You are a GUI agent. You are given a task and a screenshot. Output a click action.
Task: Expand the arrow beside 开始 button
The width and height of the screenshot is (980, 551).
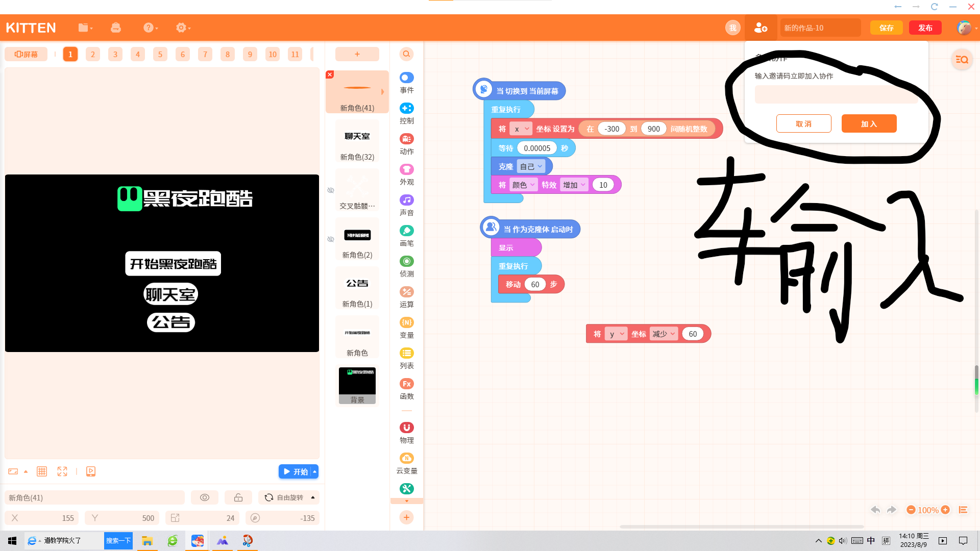[x=315, y=472]
